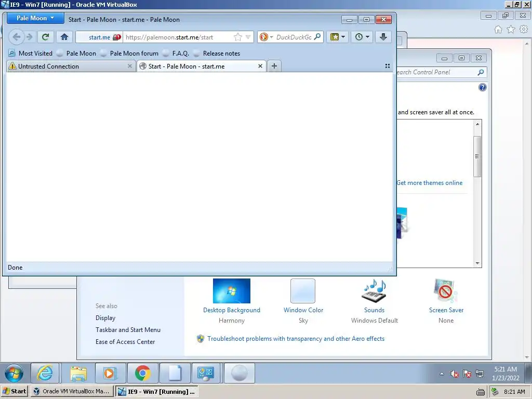
Task: Open the Windows 7 Start orb
Action: pos(14,373)
